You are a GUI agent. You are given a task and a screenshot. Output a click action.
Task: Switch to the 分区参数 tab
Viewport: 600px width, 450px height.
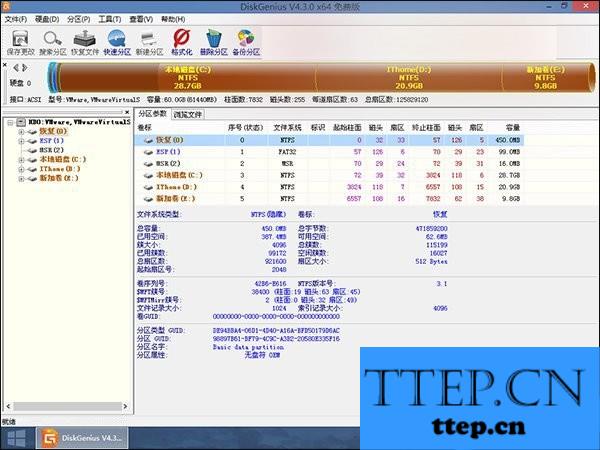[x=152, y=114]
